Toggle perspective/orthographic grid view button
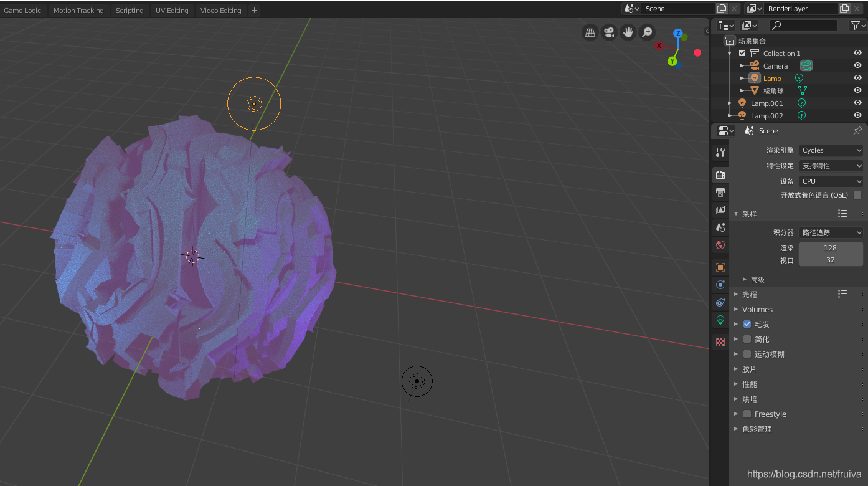 pyautogui.click(x=590, y=32)
